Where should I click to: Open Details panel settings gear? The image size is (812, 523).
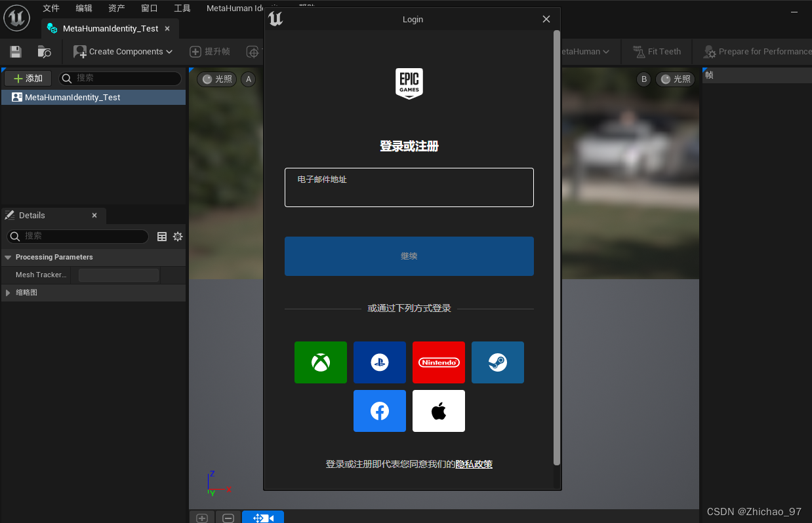[x=178, y=237]
